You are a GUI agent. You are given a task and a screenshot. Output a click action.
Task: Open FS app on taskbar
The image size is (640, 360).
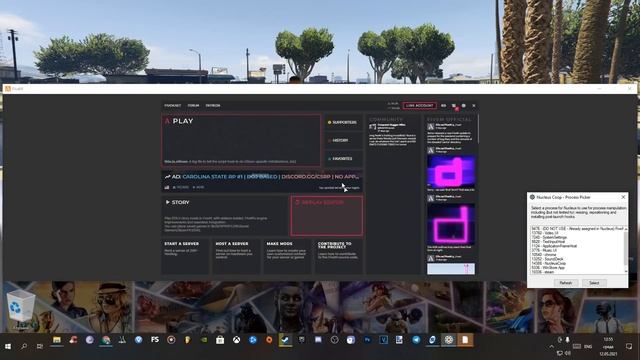click(155, 340)
